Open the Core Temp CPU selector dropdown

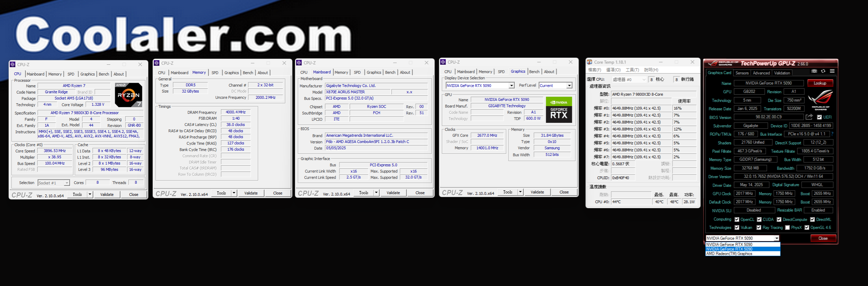(x=629, y=80)
